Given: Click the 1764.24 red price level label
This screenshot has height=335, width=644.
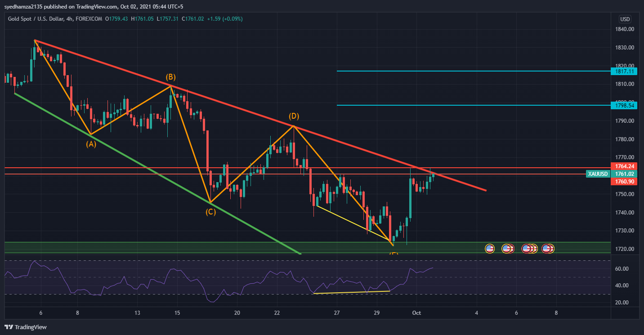Looking at the screenshot, I should click(x=624, y=166).
